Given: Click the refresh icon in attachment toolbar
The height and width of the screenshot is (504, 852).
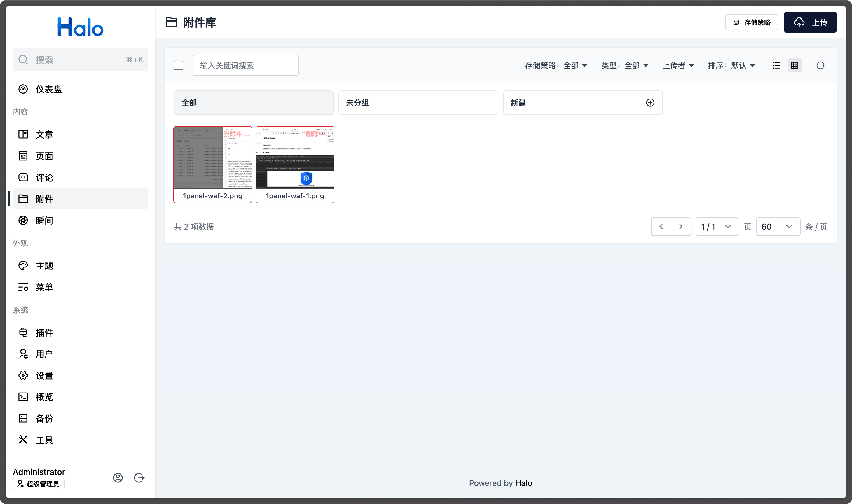Looking at the screenshot, I should 820,65.
